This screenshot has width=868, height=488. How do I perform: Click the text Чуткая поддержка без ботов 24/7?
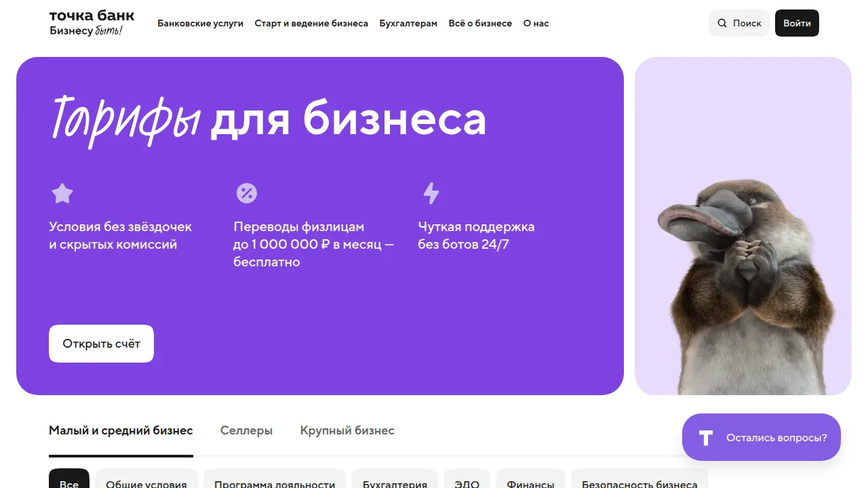pyautogui.click(x=476, y=235)
